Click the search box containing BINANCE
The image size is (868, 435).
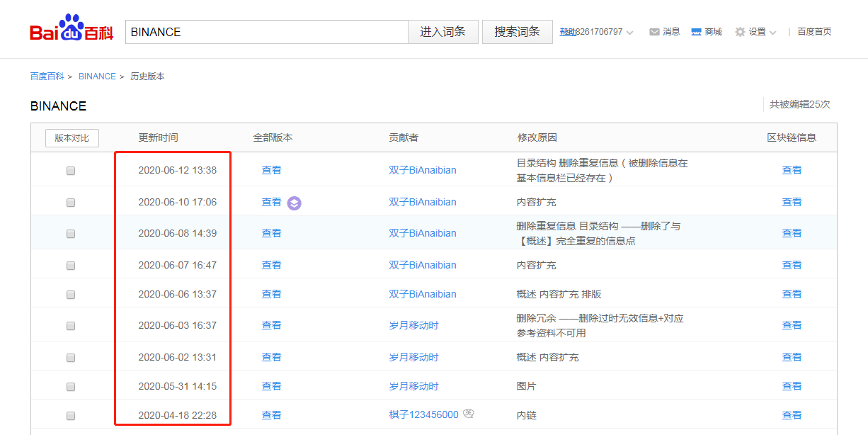click(x=266, y=32)
